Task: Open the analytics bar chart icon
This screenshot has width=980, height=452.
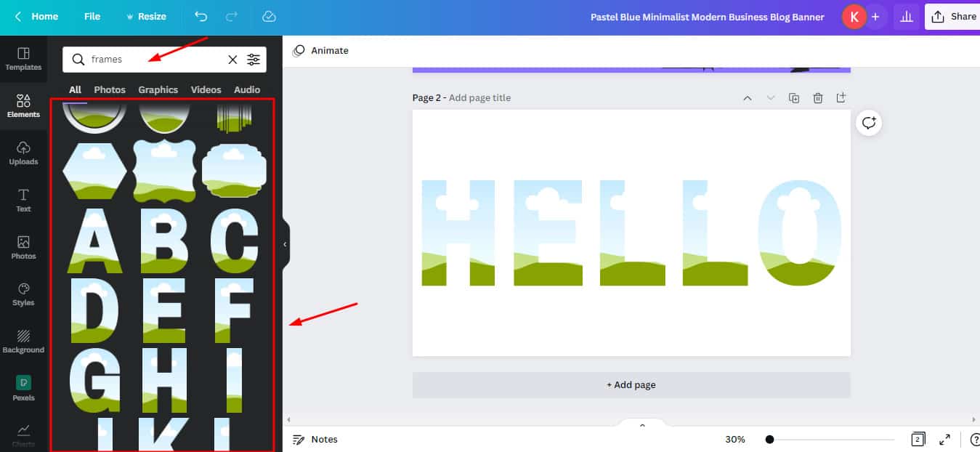Action: [x=906, y=17]
